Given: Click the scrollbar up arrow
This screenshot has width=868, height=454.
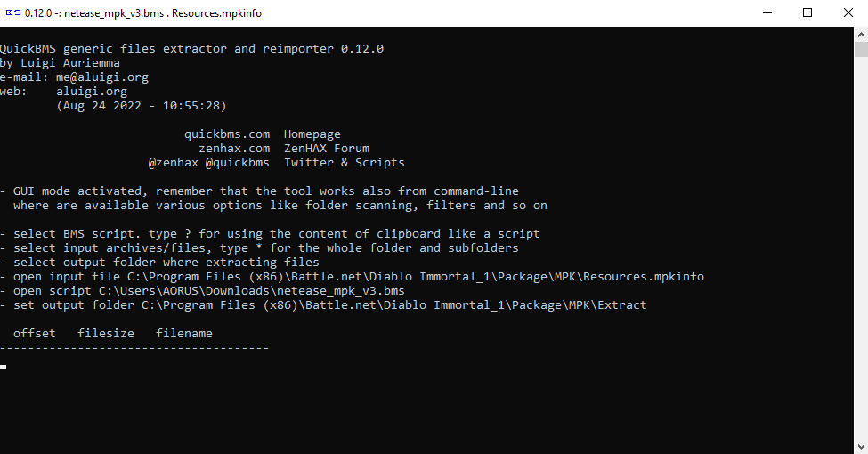Looking at the screenshot, I should tap(861, 35).
